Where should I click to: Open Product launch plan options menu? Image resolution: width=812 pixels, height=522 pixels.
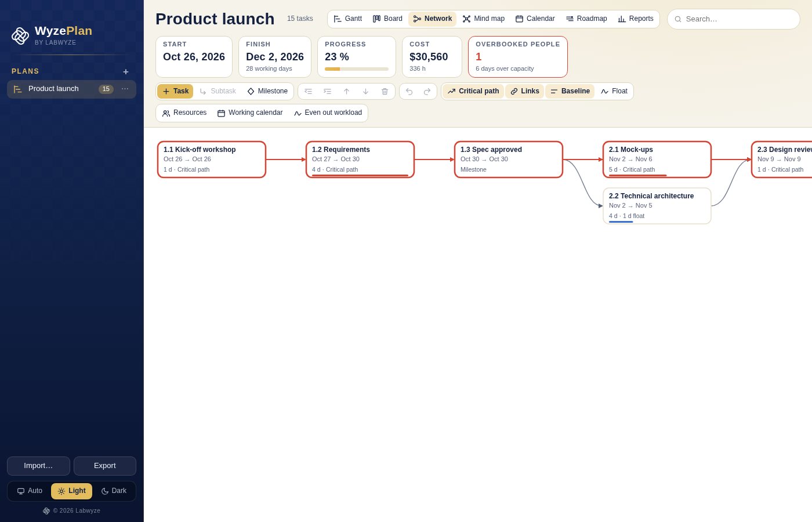coord(125,89)
